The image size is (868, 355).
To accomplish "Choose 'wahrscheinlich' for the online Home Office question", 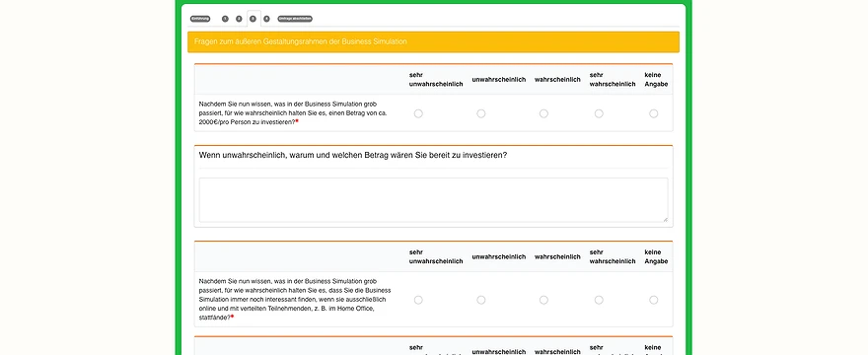I will click(543, 300).
